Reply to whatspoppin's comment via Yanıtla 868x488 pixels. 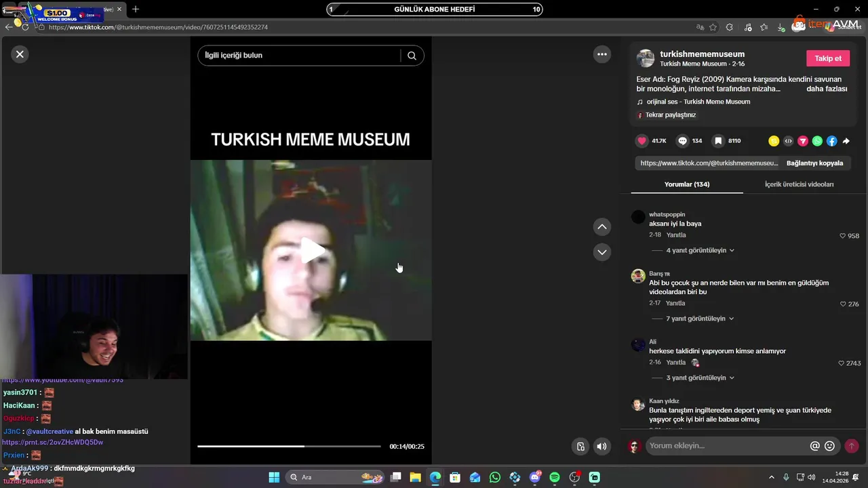pos(676,235)
